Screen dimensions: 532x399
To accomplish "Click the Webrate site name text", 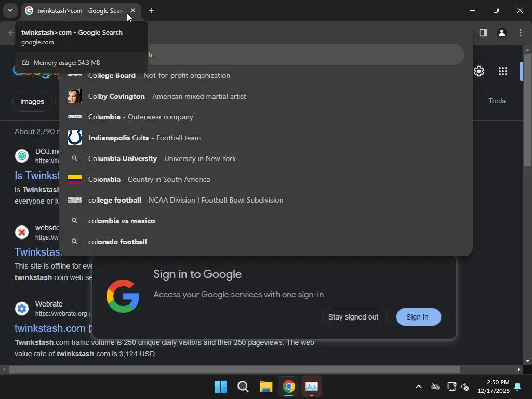I will pyautogui.click(x=49, y=304).
